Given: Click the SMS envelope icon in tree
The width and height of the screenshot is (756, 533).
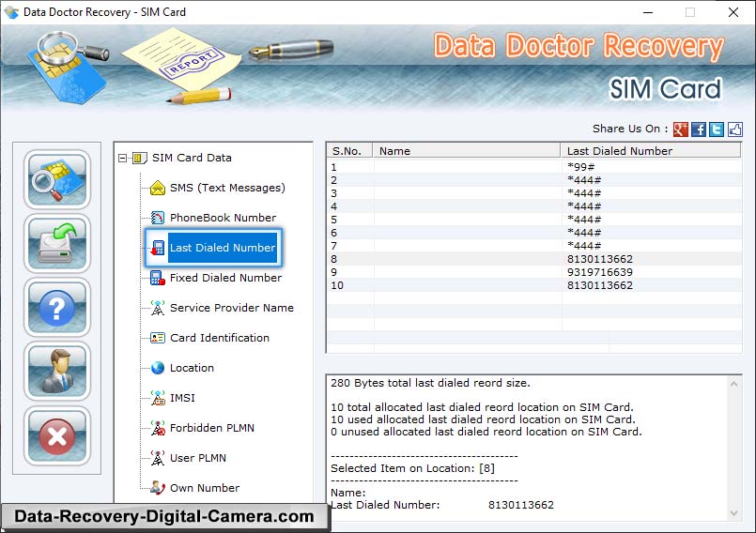Looking at the screenshot, I should pyautogui.click(x=158, y=188).
